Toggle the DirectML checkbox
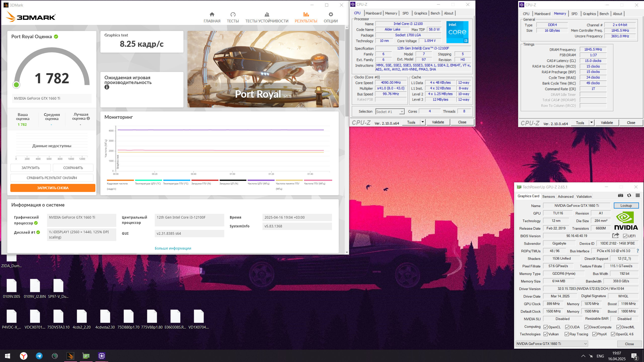 tap(618, 327)
